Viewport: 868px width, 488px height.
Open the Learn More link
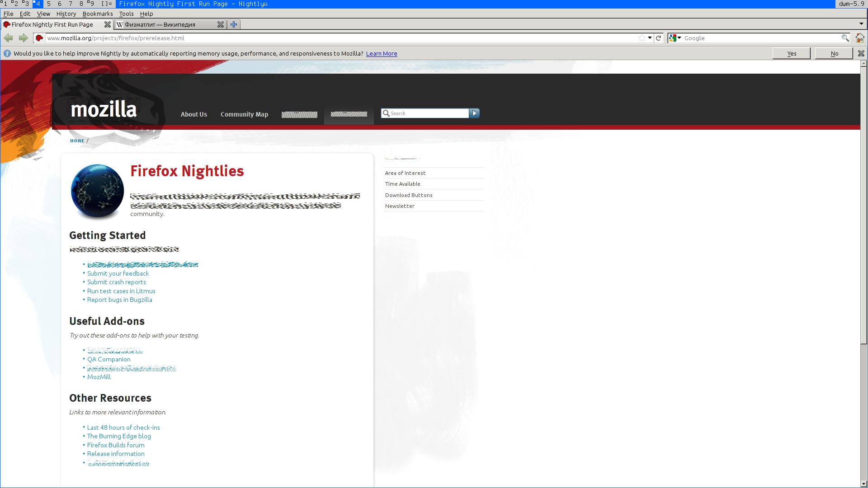coord(382,54)
